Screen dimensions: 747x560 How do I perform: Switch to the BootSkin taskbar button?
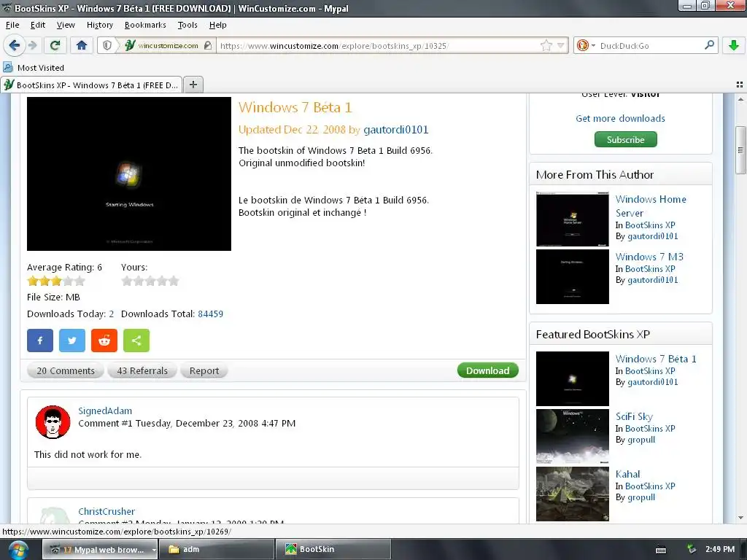[x=333, y=549]
